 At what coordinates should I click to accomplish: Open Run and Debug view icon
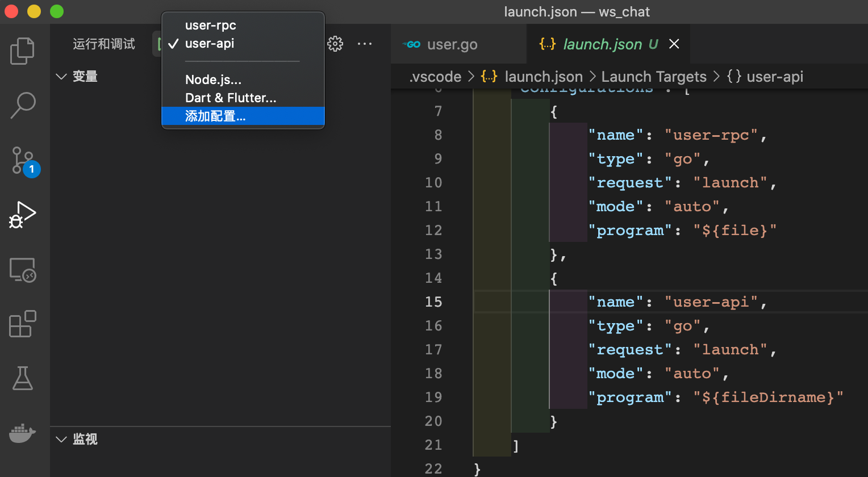click(23, 215)
